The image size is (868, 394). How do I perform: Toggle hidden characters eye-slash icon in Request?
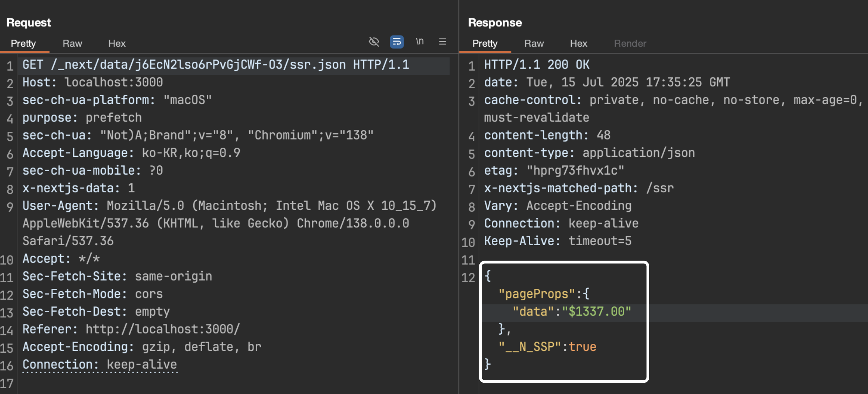point(374,42)
